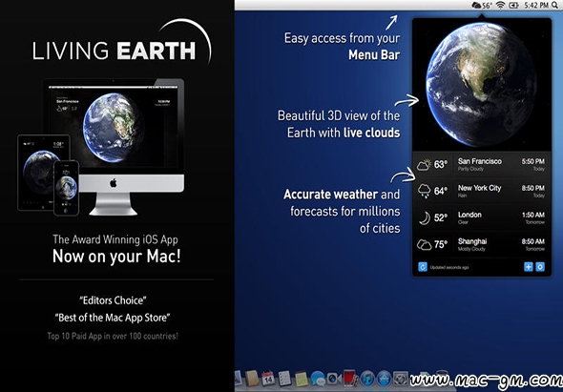Launch Photo Booth from the dock
Viewport: 563px width, 392px height.
click(x=350, y=378)
